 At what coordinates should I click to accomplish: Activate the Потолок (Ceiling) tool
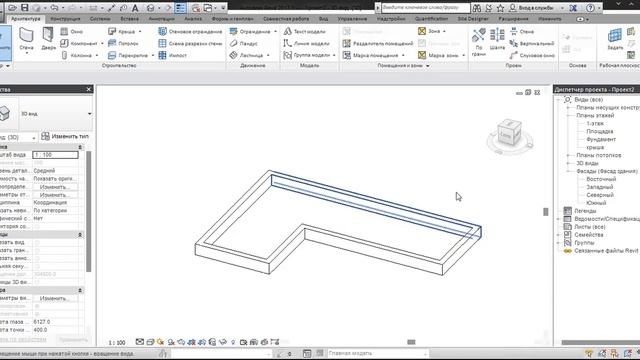point(123,43)
